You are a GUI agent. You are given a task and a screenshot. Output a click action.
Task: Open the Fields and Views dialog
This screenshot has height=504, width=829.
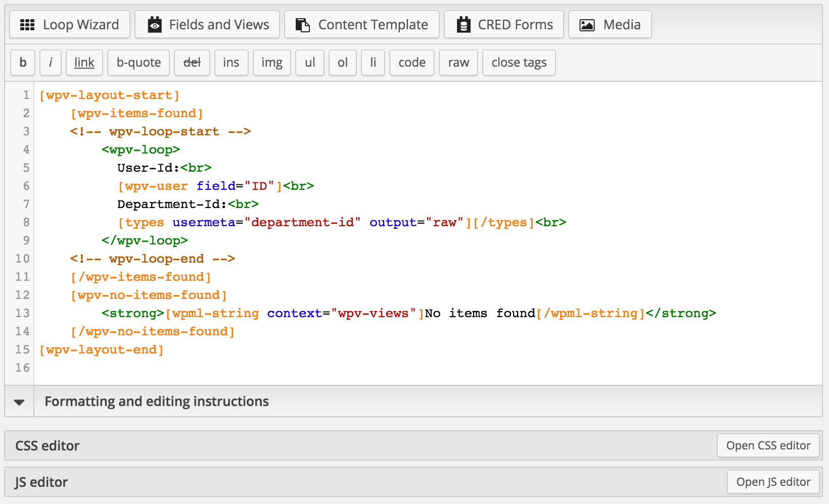(207, 25)
